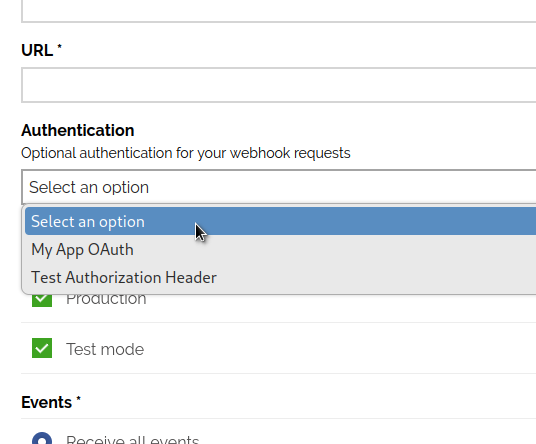Click the partially visible text field above URL

279,11
